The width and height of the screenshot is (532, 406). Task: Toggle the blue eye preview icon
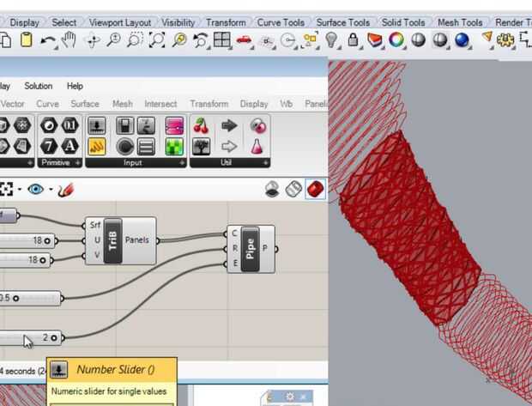click(x=36, y=189)
